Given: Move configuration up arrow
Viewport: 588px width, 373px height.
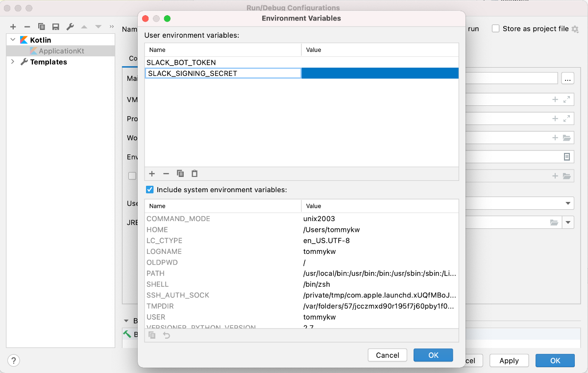Looking at the screenshot, I should coord(84,26).
